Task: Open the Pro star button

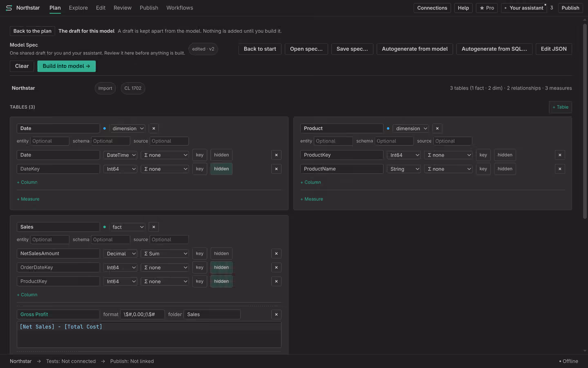Action: [x=487, y=8]
